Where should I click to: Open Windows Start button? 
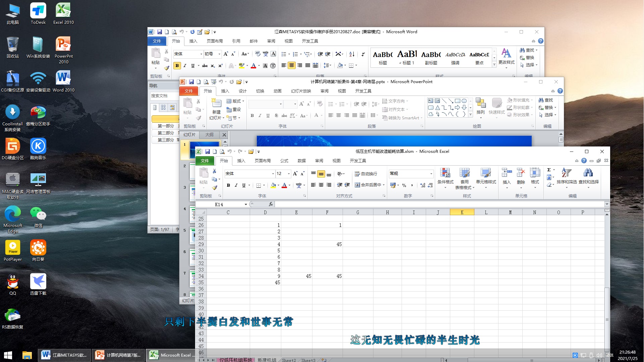pos(8,355)
